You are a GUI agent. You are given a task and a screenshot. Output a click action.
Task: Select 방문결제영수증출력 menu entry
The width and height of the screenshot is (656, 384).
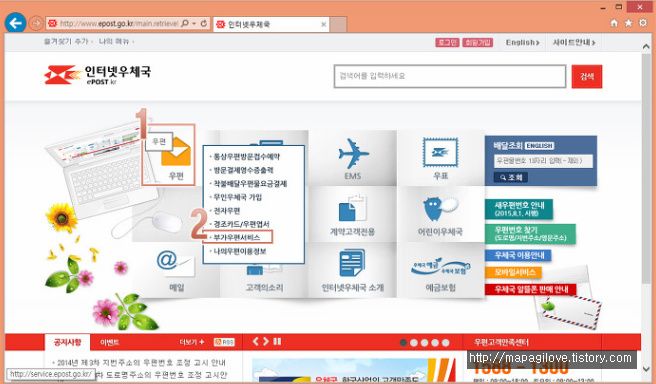tap(242, 170)
